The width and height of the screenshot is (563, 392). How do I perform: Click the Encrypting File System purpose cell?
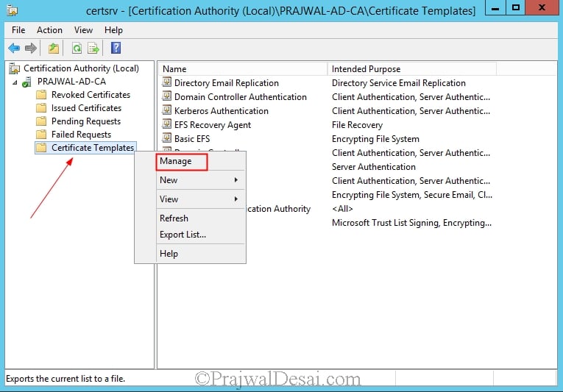coord(375,139)
